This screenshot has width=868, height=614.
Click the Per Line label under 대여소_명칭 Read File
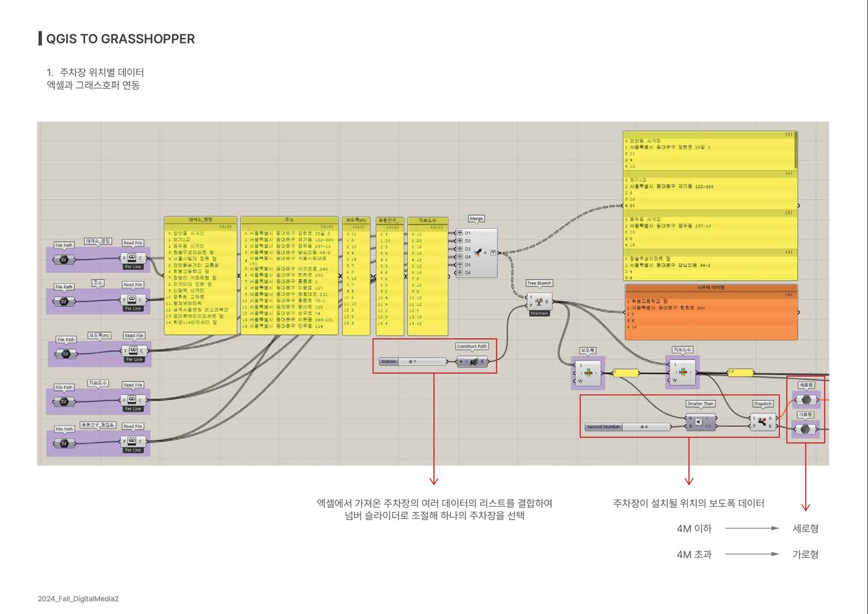click(x=133, y=267)
